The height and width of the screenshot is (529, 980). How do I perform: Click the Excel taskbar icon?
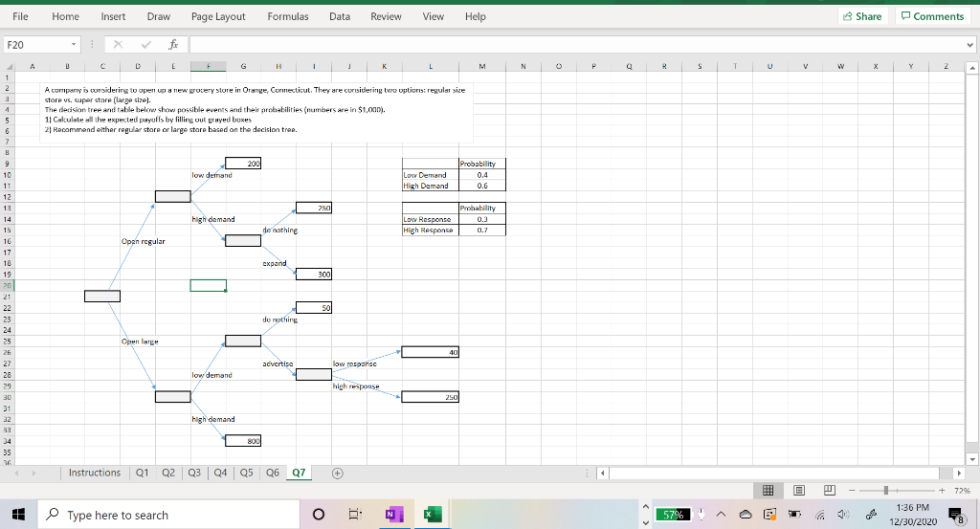point(432,515)
